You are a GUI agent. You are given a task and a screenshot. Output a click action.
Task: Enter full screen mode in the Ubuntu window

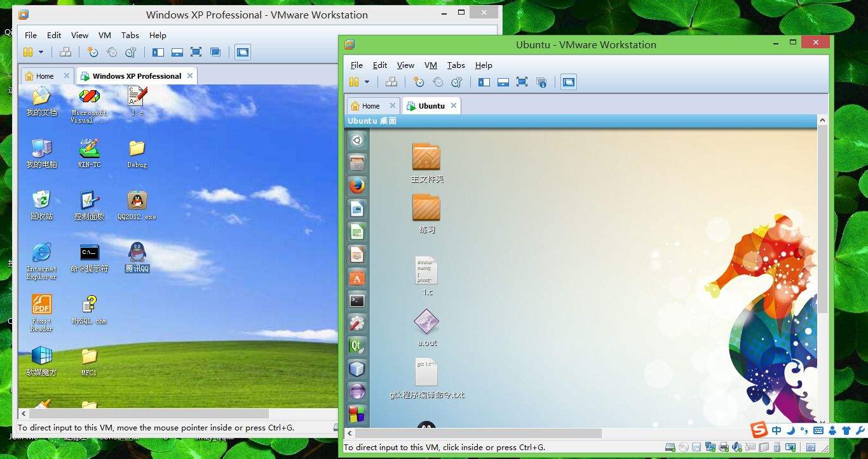[522, 81]
